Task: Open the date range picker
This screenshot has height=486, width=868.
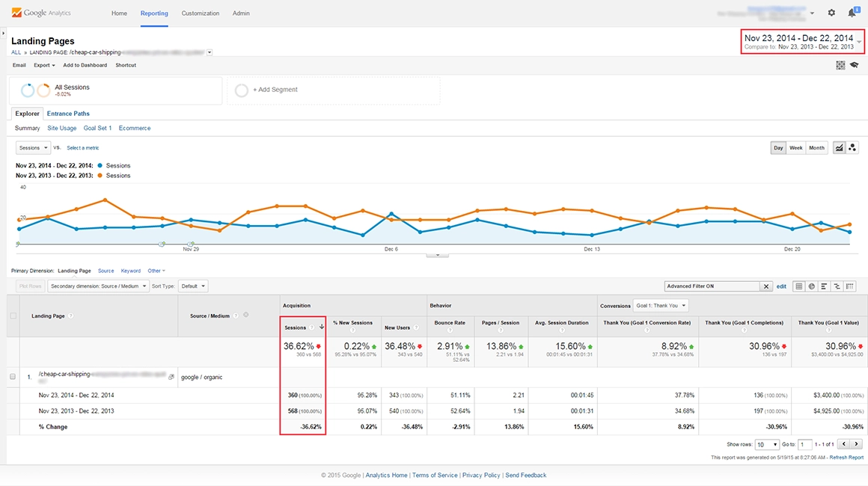Action: pyautogui.click(x=803, y=41)
